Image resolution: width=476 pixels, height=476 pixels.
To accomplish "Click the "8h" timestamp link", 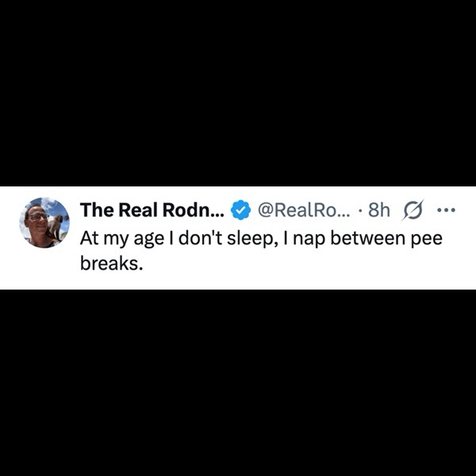I will tap(380, 210).
